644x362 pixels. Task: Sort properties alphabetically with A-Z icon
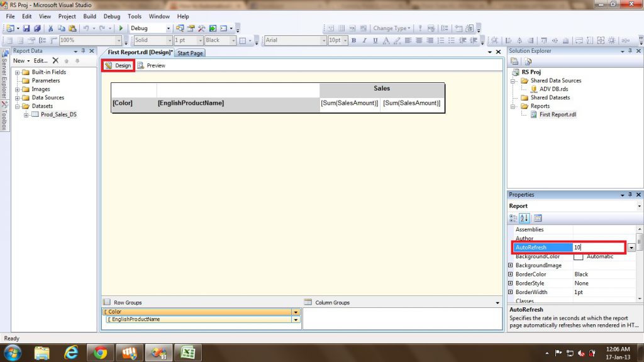pos(525,218)
